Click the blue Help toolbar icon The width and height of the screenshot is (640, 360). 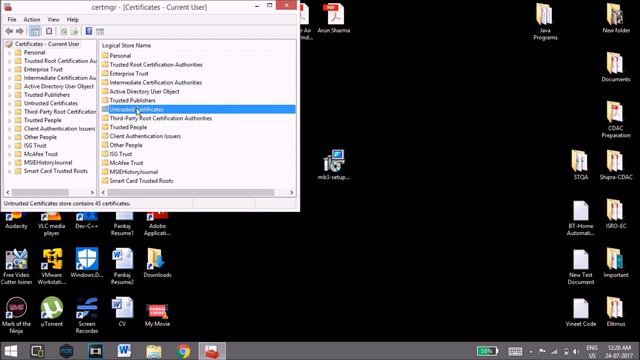pos(89,31)
